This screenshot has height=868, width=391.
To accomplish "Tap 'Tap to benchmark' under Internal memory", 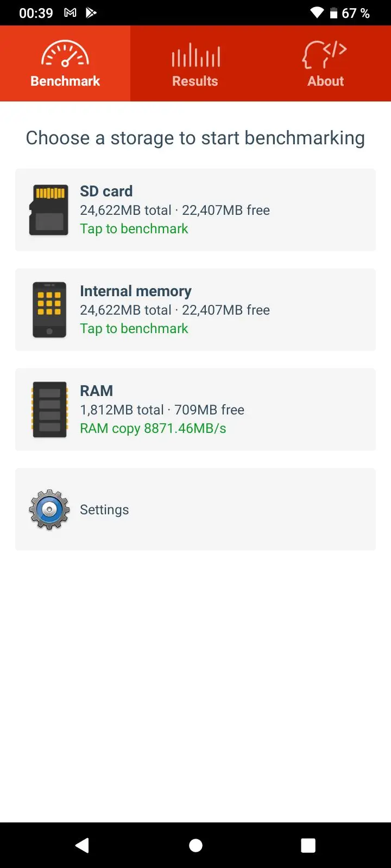I will 134,329.
